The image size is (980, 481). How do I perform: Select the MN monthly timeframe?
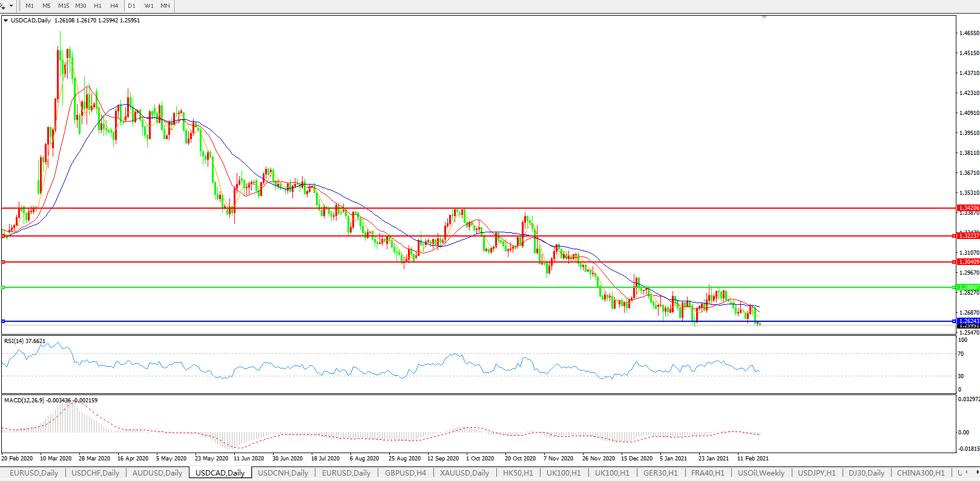coord(165,6)
